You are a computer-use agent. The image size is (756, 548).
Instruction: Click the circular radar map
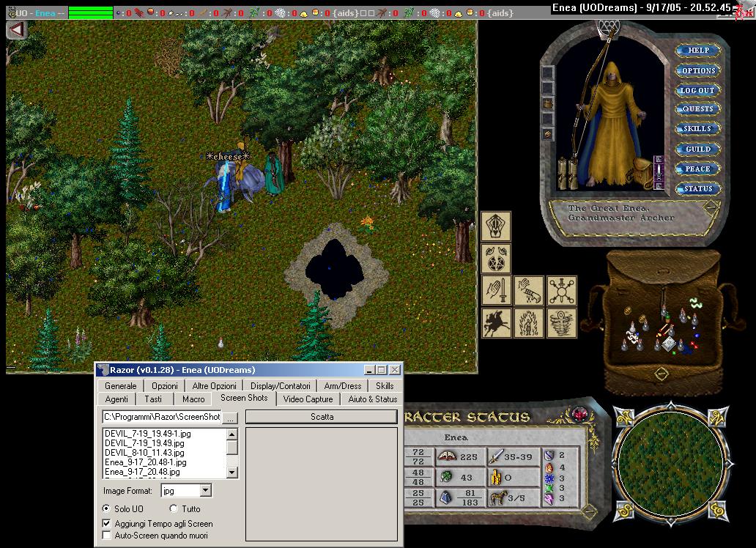click(670, 464)
